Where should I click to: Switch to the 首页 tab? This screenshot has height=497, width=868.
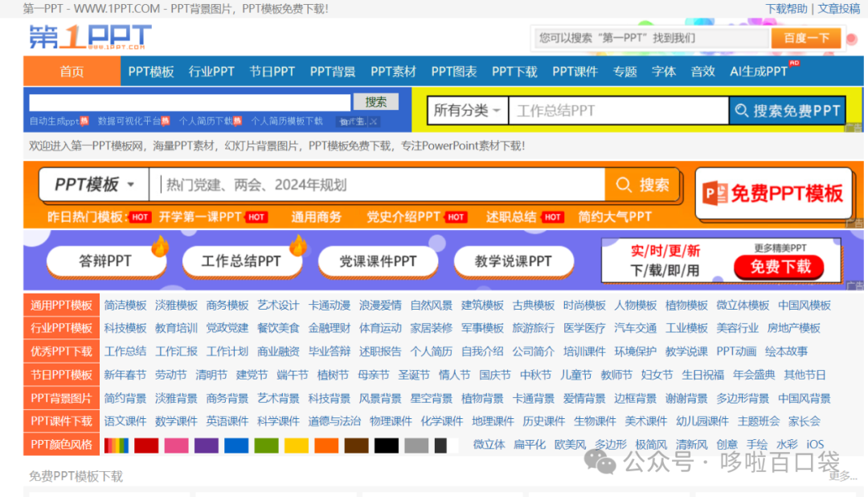[x=72, y=72]
